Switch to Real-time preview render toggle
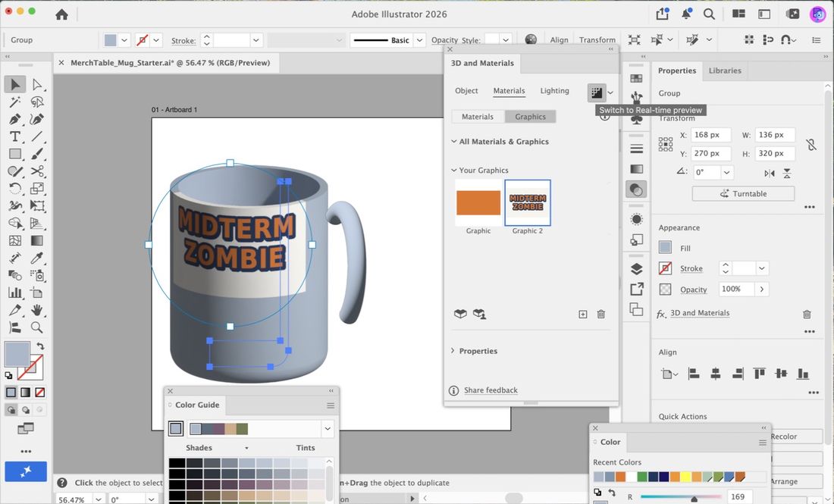The image size is (834, 504). (597, 92)
